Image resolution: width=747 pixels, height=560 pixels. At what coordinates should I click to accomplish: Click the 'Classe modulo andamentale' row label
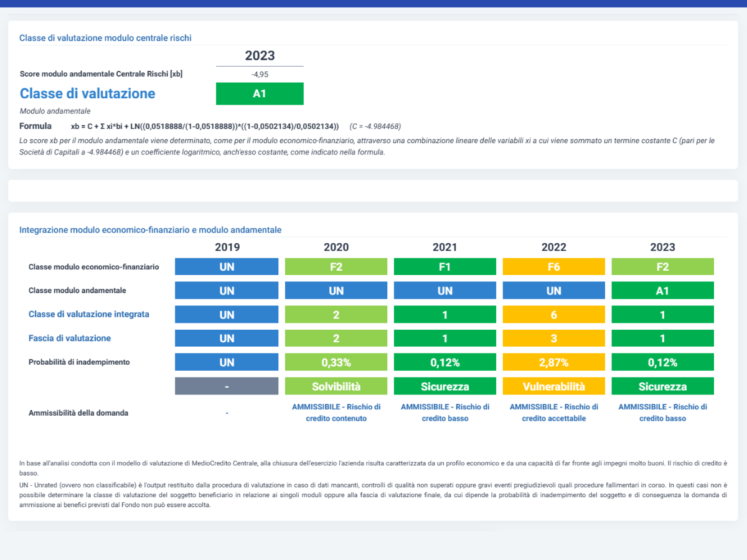click(x=77, y=291)
